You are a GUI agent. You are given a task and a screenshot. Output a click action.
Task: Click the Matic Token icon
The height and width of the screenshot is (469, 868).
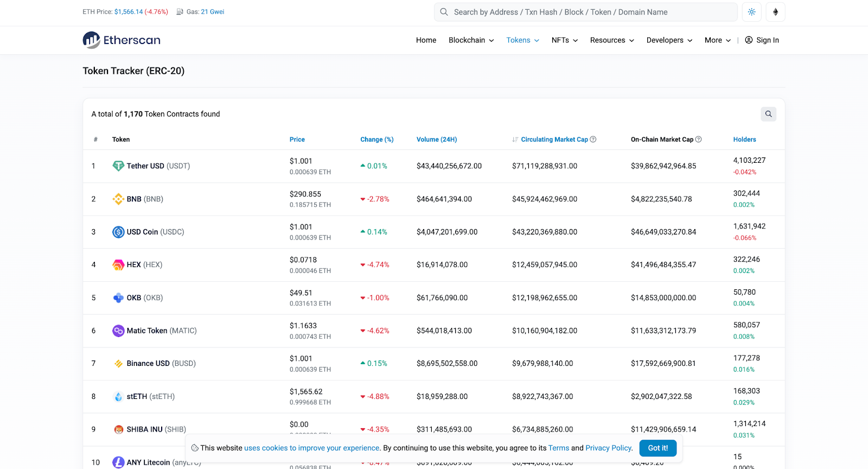pos(118,331)
